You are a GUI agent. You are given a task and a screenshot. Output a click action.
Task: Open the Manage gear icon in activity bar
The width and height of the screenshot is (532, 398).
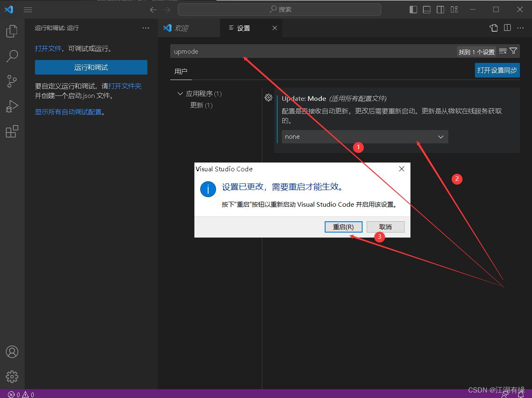pos(12,377)
